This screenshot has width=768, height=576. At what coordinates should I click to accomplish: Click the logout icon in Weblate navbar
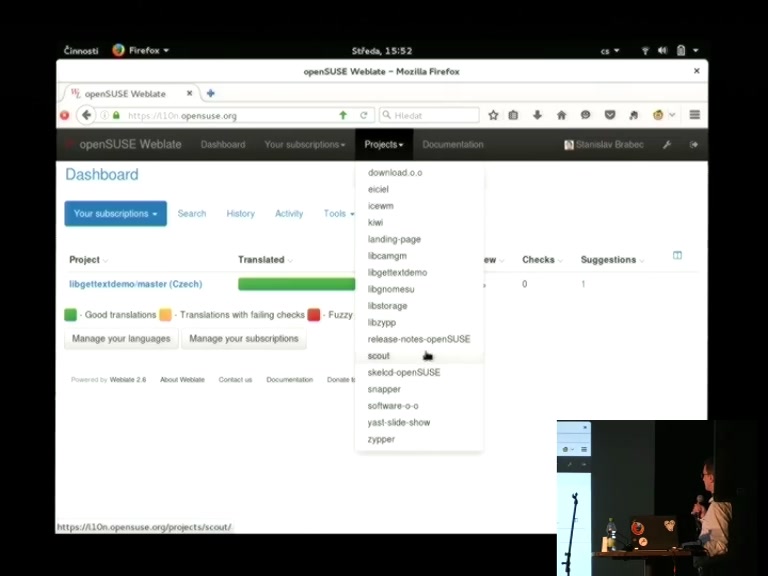[694, 144]
